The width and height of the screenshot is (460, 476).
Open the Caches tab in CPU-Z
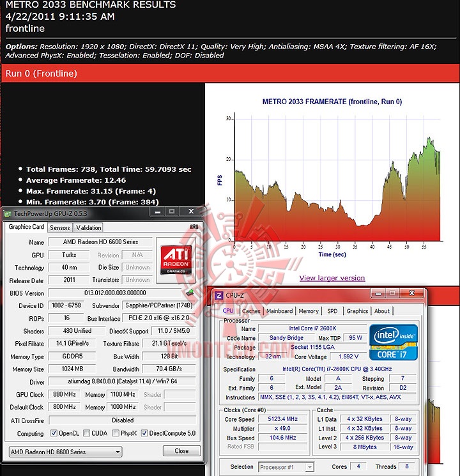click(x=251, y=311)
